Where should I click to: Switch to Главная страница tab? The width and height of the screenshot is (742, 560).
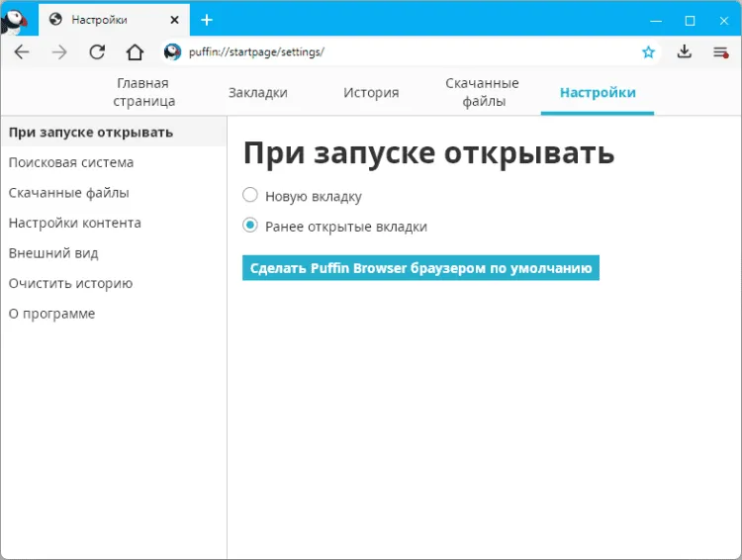143,92
